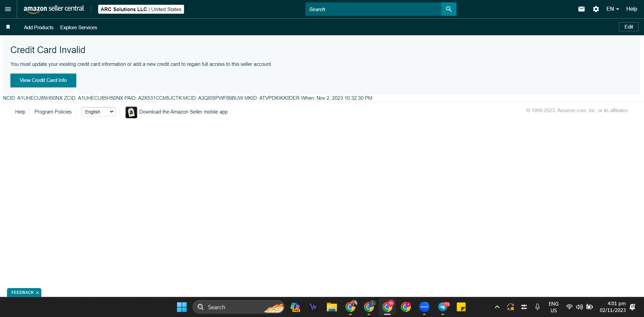Open Explore Services from the favorites bar
The image size is (644, 317).
point(79,27)
